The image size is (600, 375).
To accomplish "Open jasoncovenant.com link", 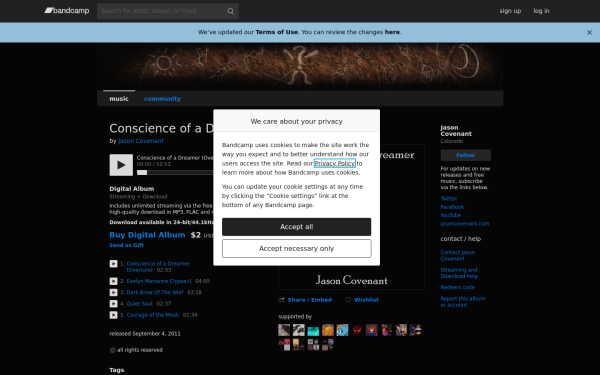I will pyautogui.click(x=465, y=224).
